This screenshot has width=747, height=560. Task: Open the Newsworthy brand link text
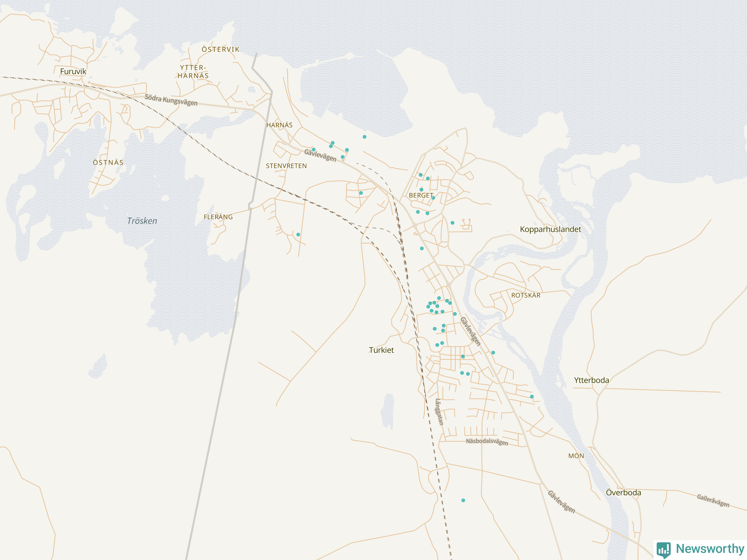(x=710, y=549)
